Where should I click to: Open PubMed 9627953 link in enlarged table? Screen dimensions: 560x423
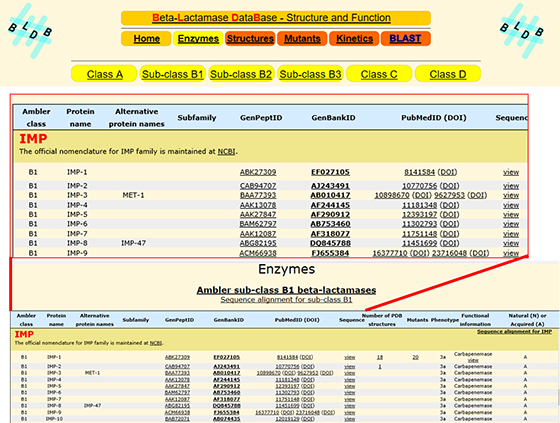click(x=449, y=195)
